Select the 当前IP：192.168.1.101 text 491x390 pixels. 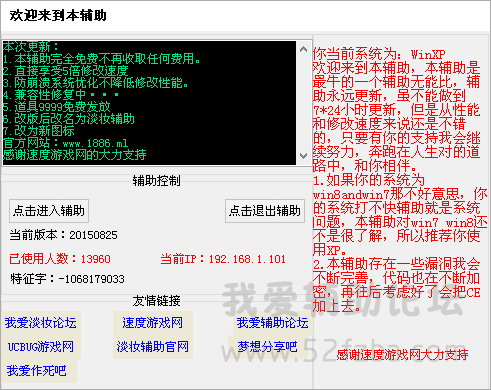click(x=223, y=259)
